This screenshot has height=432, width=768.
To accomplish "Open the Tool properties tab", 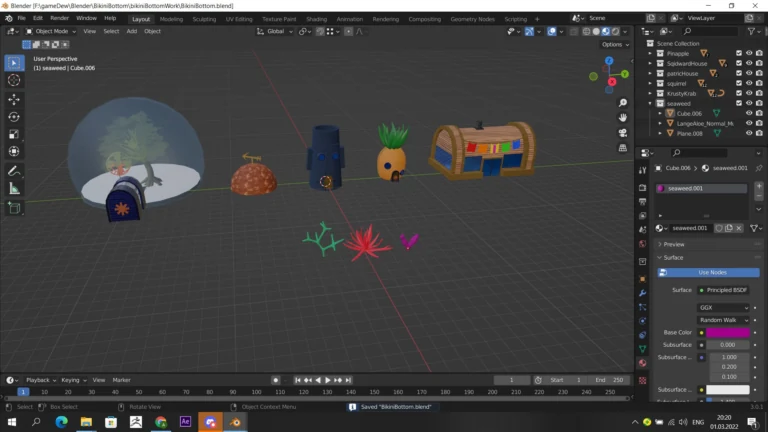I will pos(643,170).
